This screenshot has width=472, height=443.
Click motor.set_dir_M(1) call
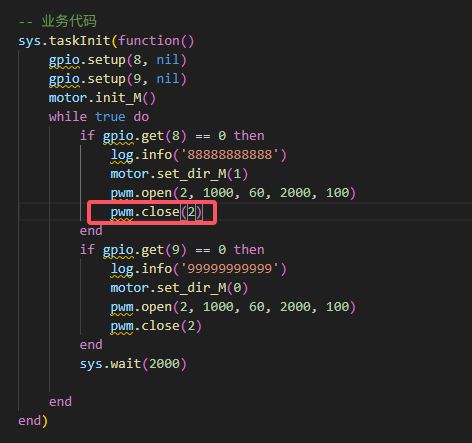pos(179,174)
